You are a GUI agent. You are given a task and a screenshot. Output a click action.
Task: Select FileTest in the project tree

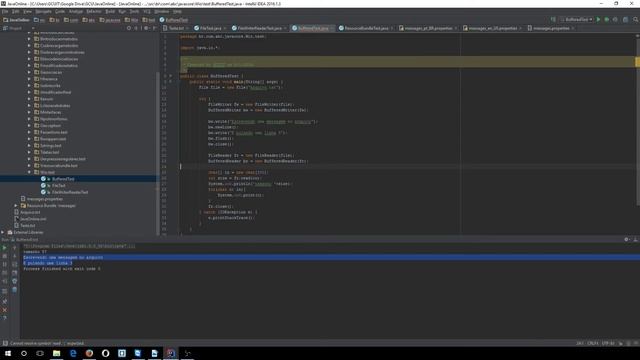(58, 186)
